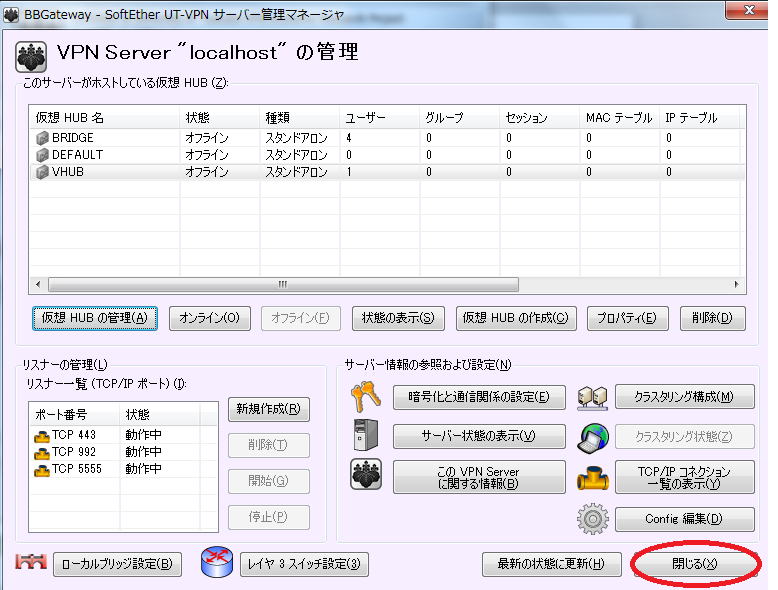Click 最新の状態に更新(H) button
The image size is (778, 590).
(551, 564)
